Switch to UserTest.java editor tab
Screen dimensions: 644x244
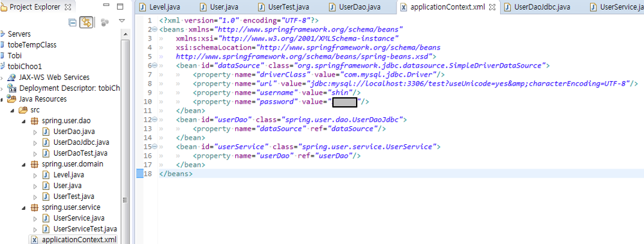284,7
